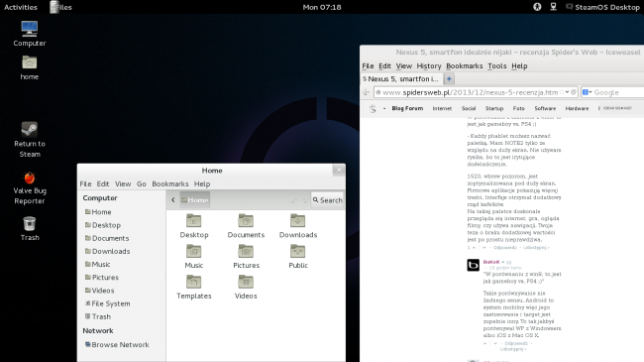
Task: Open Hardware category link
Action: pyautogui.click(x=577, y=108)
